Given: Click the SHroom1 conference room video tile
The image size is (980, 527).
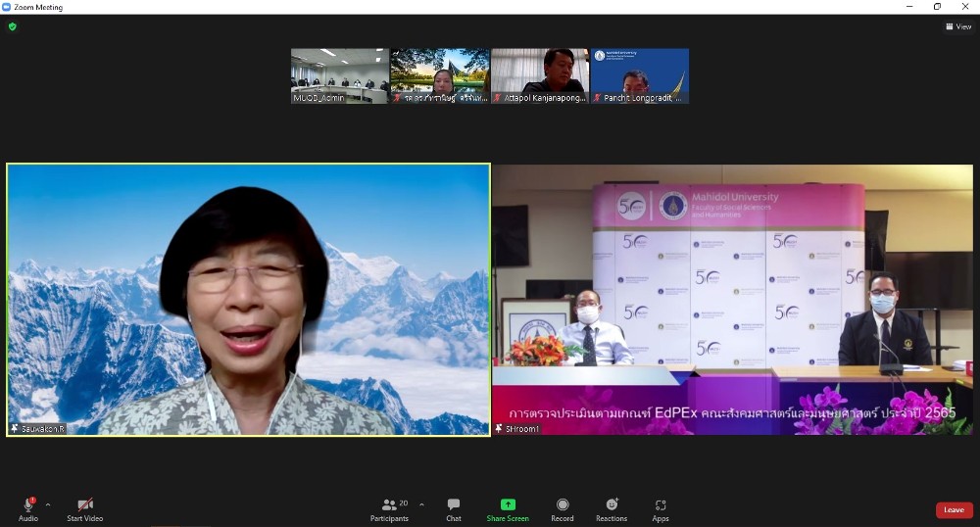Looking at the screenshot, I should click(x=733, y=299).
